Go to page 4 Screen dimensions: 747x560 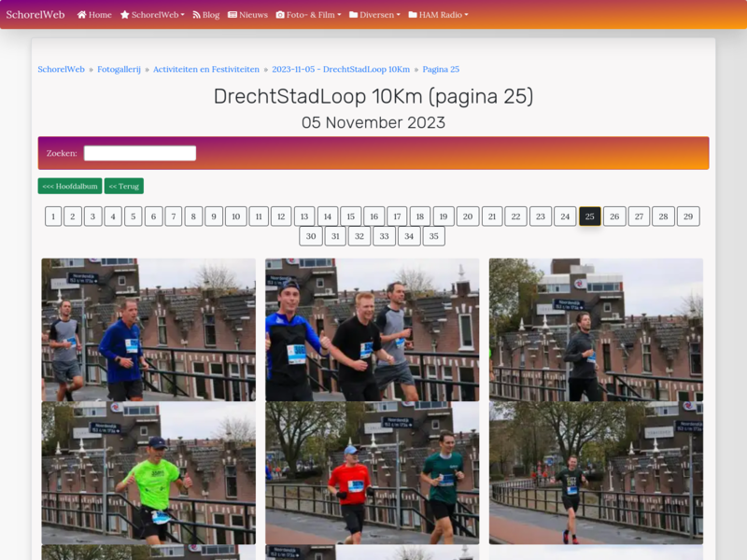113,217
